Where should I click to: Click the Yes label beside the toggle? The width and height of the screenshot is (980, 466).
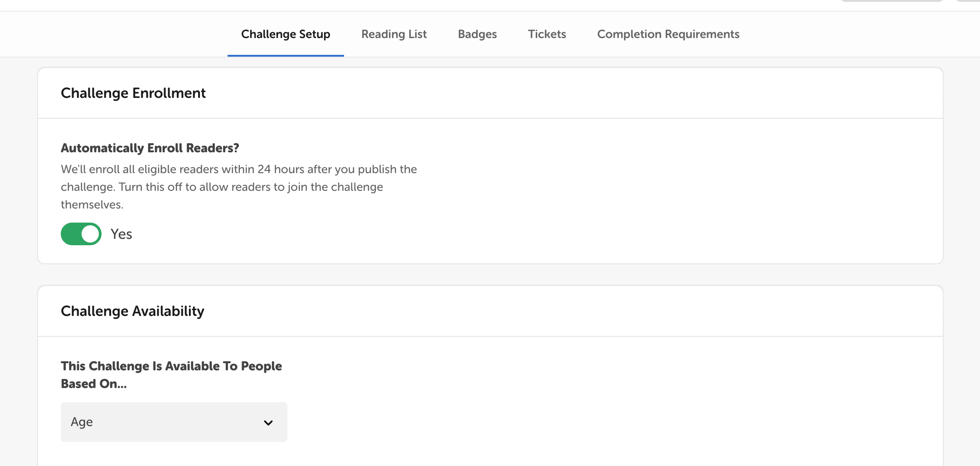point(121,234)
